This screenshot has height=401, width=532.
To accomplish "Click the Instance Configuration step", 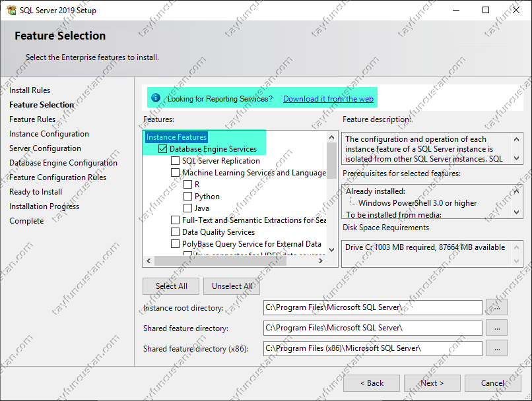I will pos(49,134).
